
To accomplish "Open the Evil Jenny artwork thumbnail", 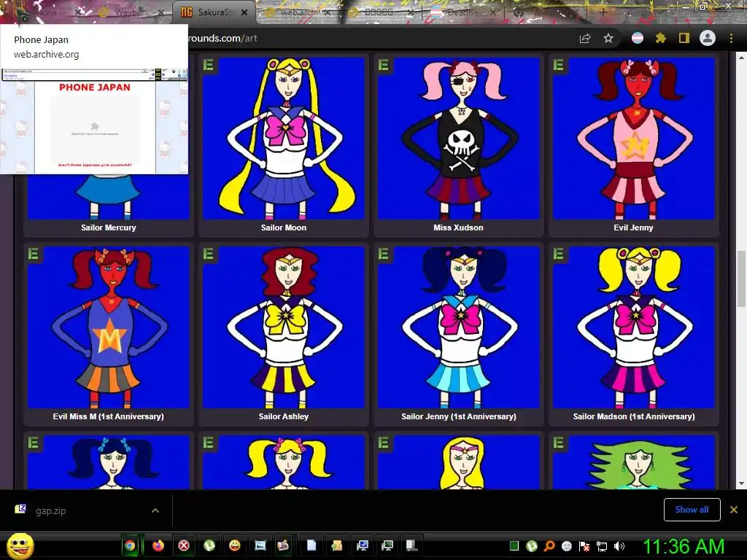I will 634,138.
